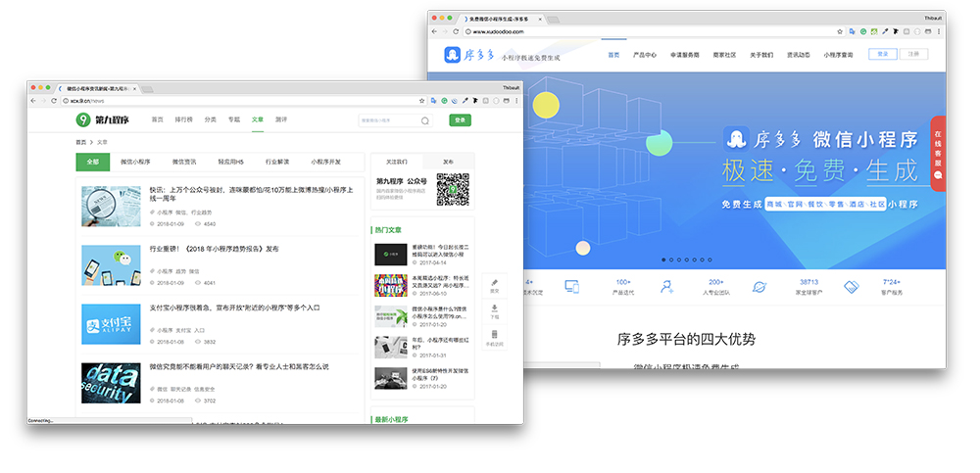Open 专题 in 第九程序 navigation
This screenshot has width=980, height=473.
click(234, 119)
